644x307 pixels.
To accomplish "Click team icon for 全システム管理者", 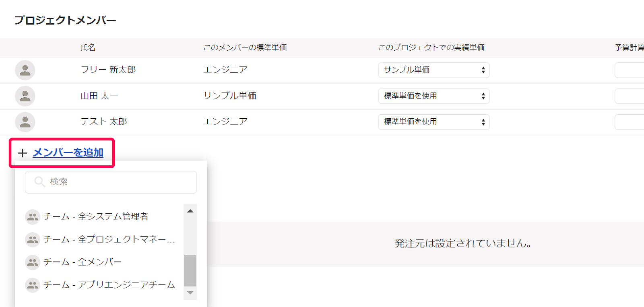I will coord(32,217).
